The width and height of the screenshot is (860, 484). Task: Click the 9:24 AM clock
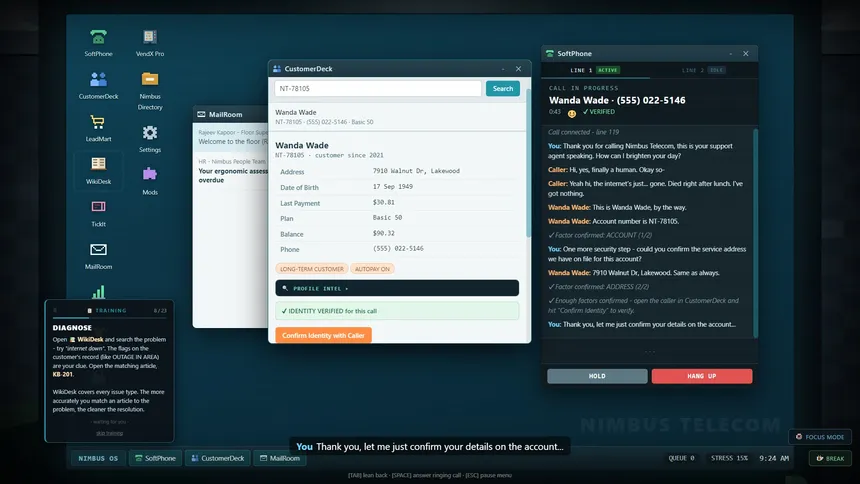[x=774, y=458]
